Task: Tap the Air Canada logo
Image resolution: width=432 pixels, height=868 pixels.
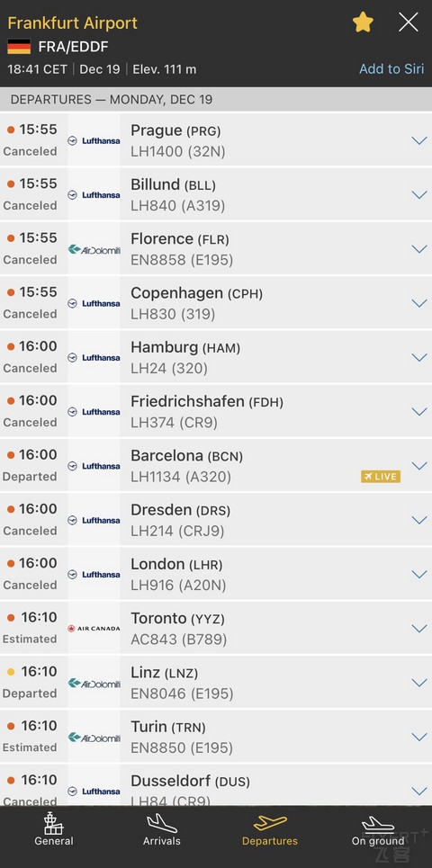Action: 94,629
